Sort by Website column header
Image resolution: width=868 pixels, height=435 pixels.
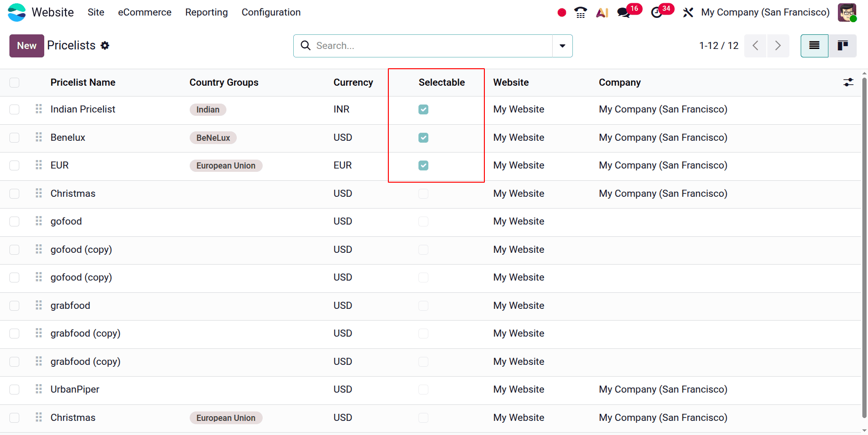511,82
